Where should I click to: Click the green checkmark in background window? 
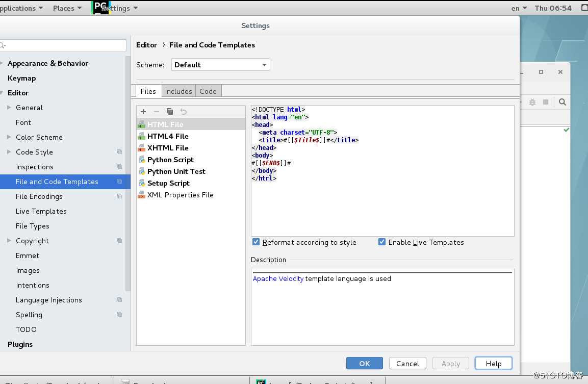566,130
